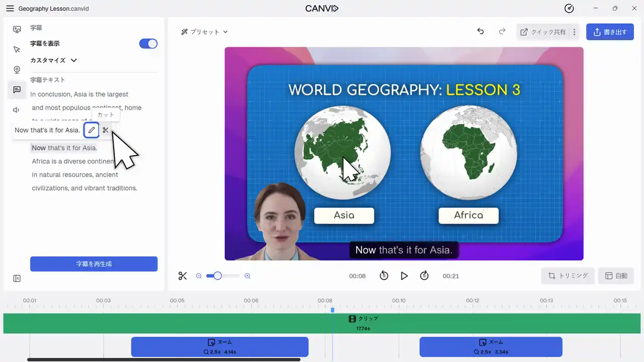Open quick share more options menu
Viewport: 644px width, 362px height.
574,32
